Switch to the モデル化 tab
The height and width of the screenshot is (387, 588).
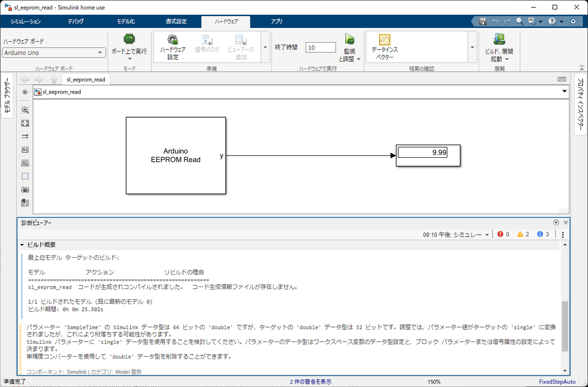(126, 22)
